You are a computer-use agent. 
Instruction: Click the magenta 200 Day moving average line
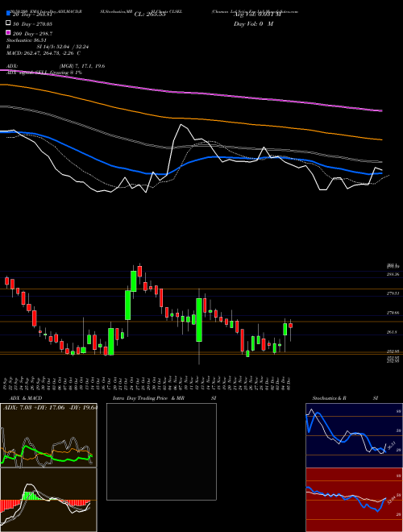coord(190,93)
